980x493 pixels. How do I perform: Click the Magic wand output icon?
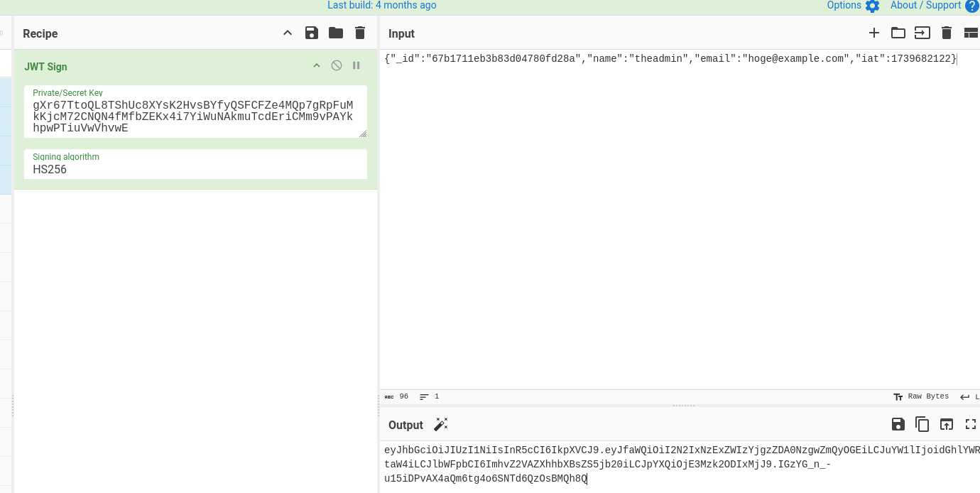(x=441, y=425)
